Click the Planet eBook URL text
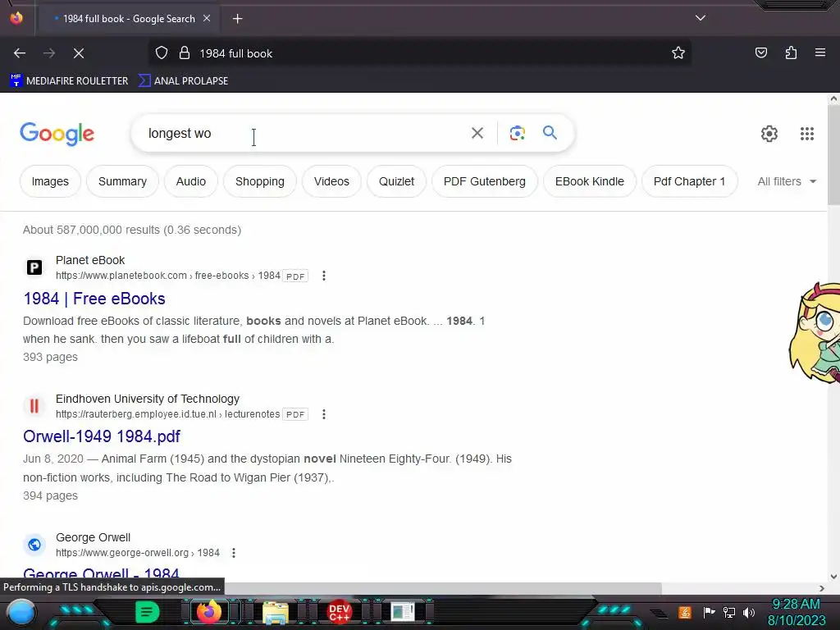Image resolution: width=840 pixels, height=630 pixels. (168, 276)
